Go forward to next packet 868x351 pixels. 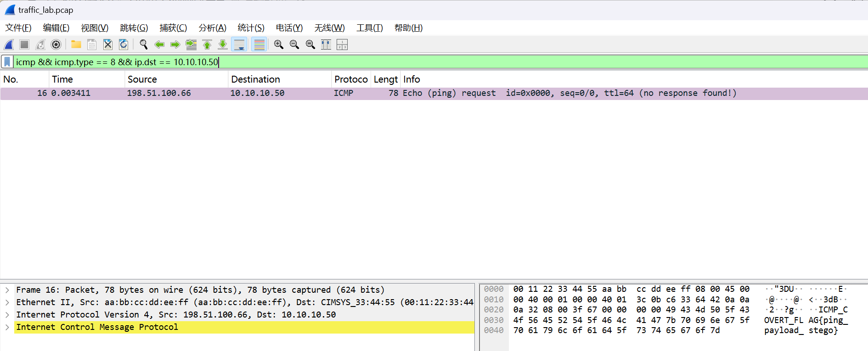click(x=175, y=45)
